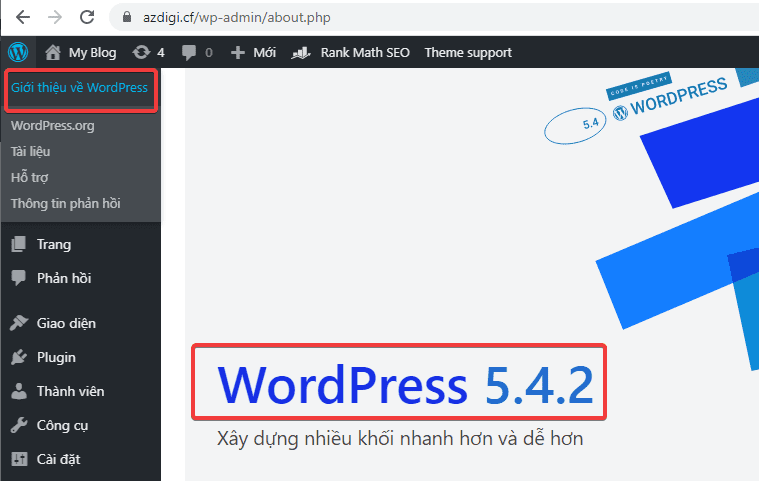Open WordPress.org link in submenu
This screenshot has height=481, width=759.
52,126
